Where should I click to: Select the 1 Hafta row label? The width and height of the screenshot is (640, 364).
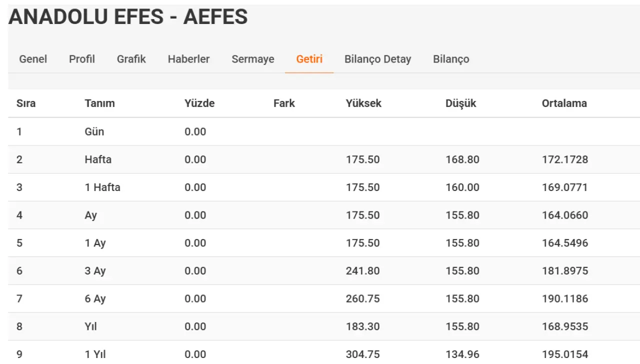pos(102,187)
